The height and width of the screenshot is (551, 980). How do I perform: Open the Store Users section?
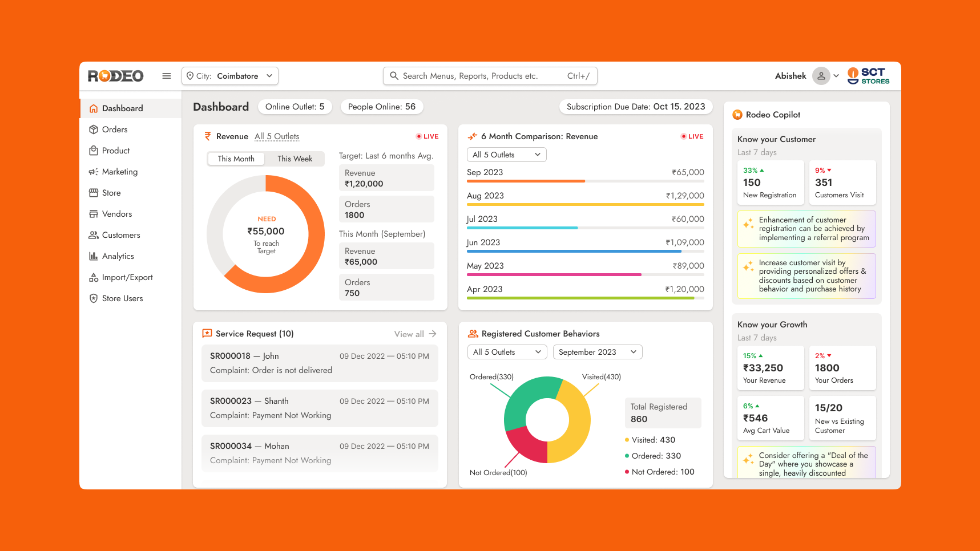click(x=122, y=298)
